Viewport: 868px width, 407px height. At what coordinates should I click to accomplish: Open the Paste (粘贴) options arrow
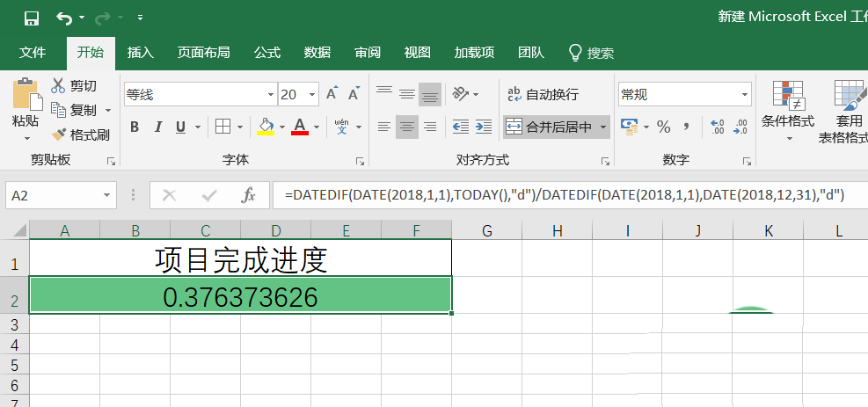point(26,138)
